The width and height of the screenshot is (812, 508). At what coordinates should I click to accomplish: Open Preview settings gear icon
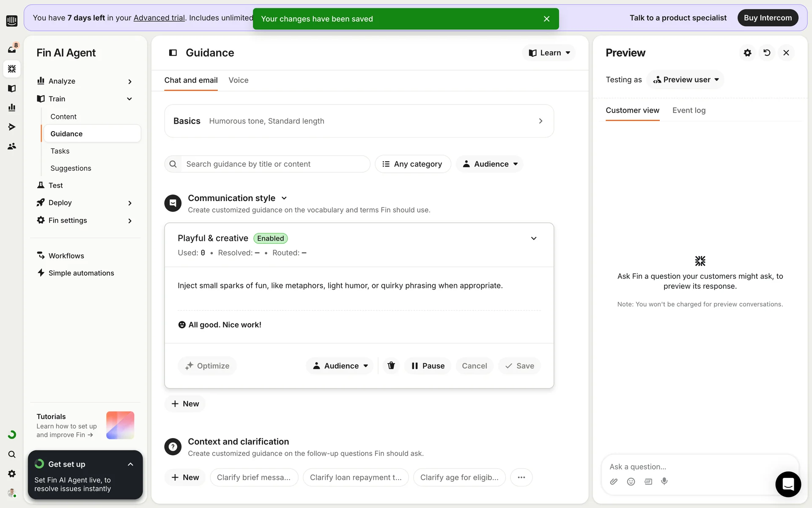[747, 53]
